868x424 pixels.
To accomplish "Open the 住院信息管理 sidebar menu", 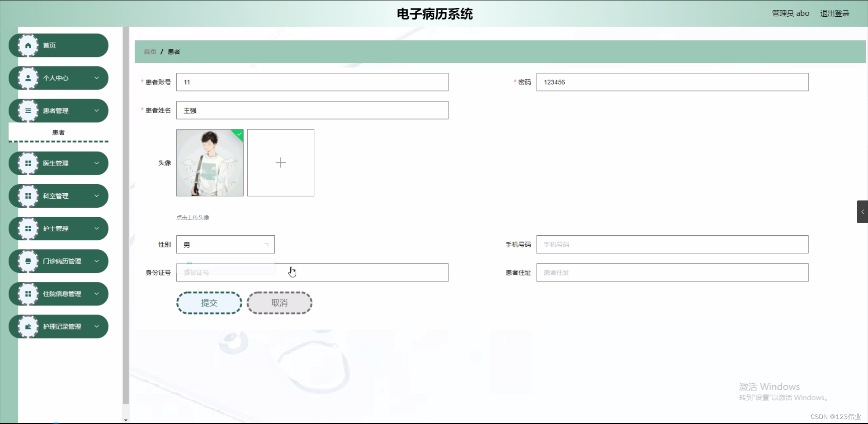I will [58, 294].
